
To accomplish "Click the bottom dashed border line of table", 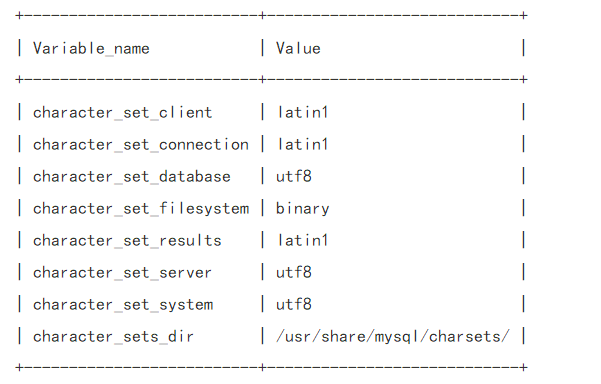I will (271, 368).
